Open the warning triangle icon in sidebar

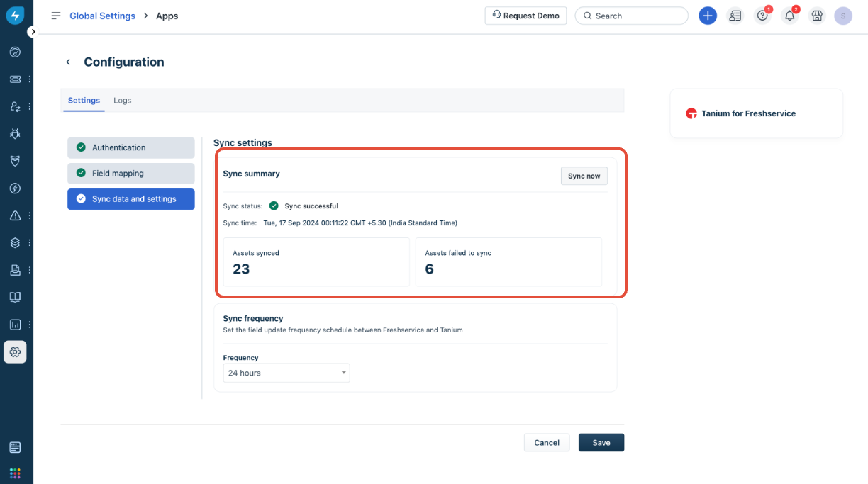(15, 215)
